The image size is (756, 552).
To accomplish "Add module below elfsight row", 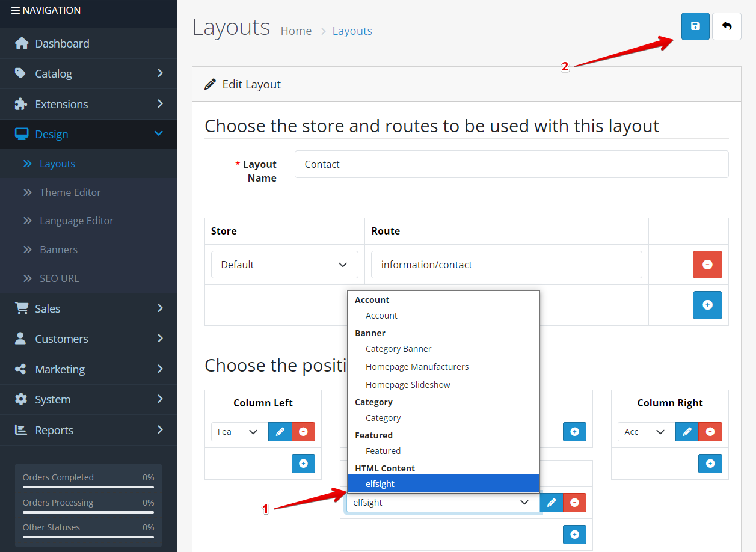I will pos(574,535).
